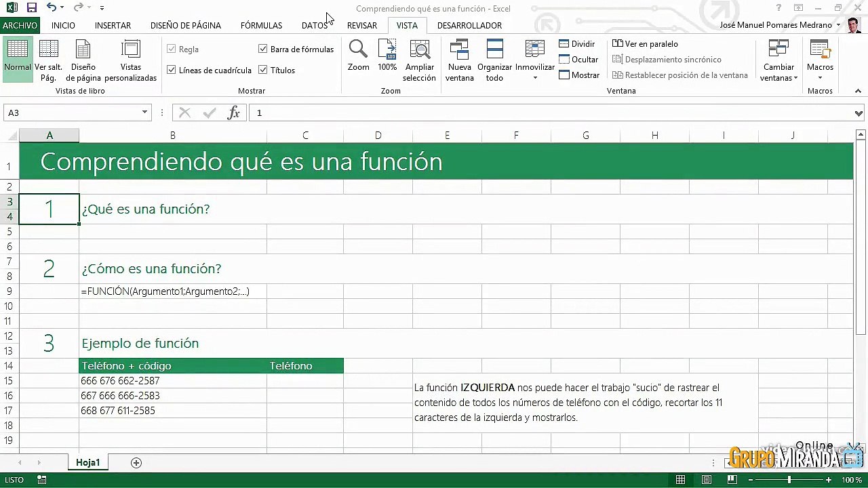Add a new sheet with plus icon
Image resolution: width=868 pixels, height=488 pixels.
pyautogui.click(x=136, y=463)
